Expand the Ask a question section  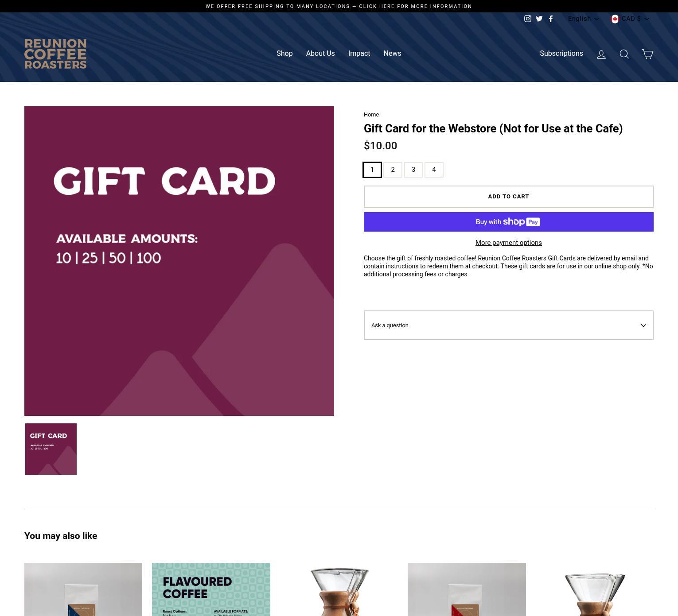(x=508, y=325)
